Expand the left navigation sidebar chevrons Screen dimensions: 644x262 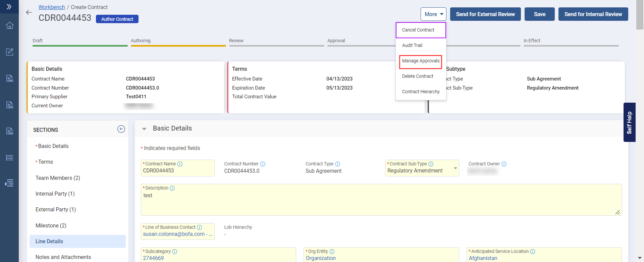tap(9, 7)
